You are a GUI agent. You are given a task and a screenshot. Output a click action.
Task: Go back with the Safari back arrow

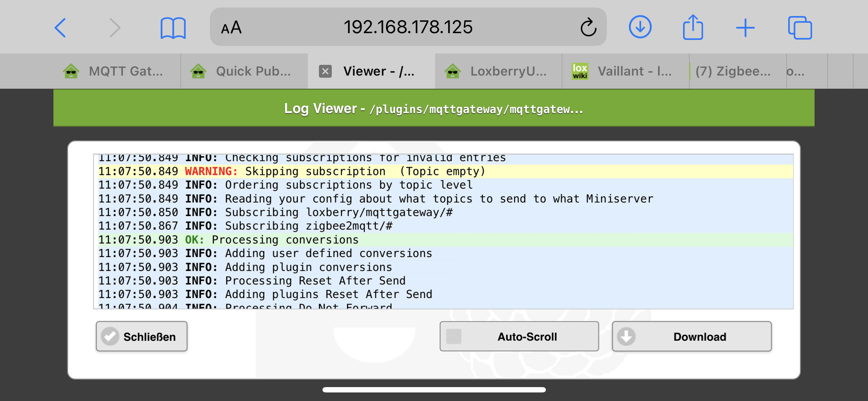(x=60, y=28)
